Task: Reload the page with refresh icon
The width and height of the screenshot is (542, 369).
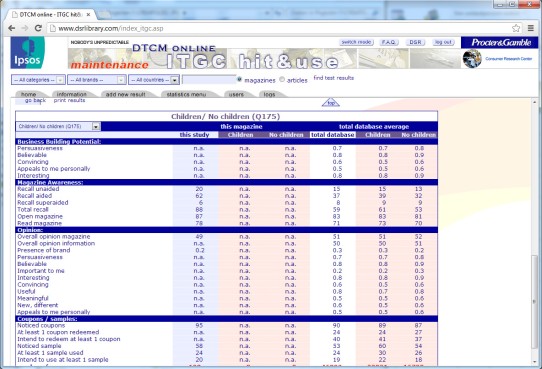Action: [38, 28]
